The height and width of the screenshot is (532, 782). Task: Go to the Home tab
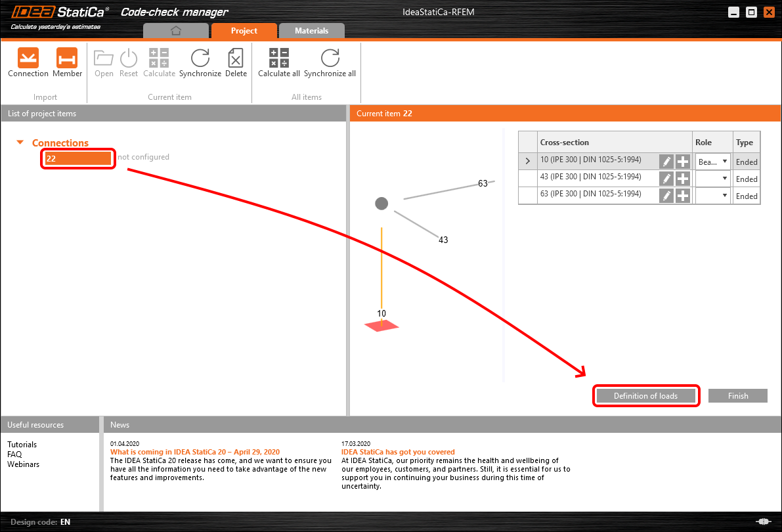pos(175,30)
